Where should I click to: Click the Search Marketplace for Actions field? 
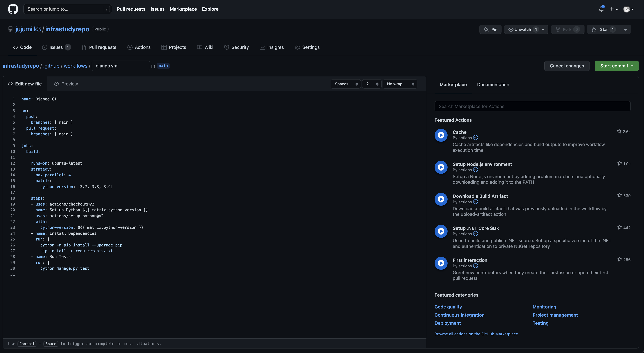click(x=532, y=106)
